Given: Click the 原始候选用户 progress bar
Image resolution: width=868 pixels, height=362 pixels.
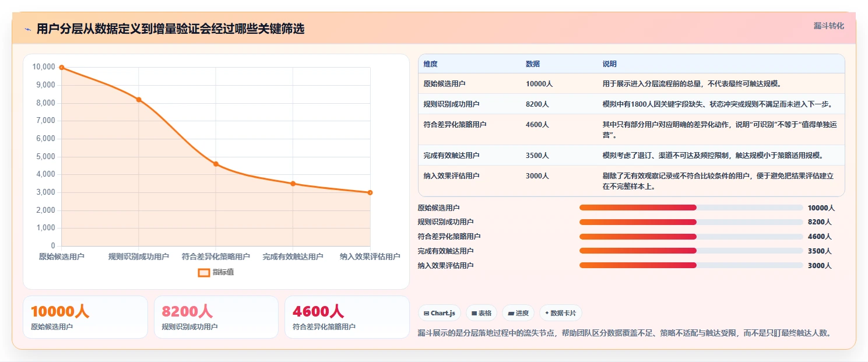Looking at the screenshot, I should click(x=691, y=208).
